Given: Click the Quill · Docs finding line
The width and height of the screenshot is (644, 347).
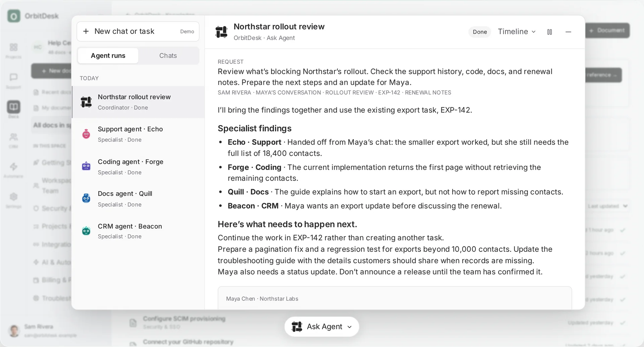Looking at the screenshot, I should [395, 192].
